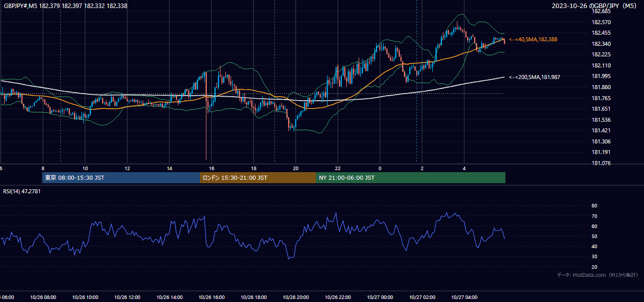Click the 10/26 10:00 bottom date label
This screenshot has height=302, width=644.
(85, 297)
